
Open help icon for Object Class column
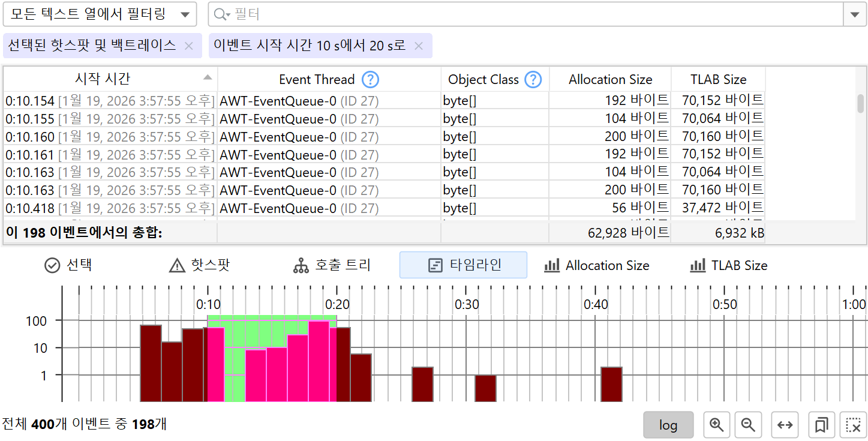point(533,79)
